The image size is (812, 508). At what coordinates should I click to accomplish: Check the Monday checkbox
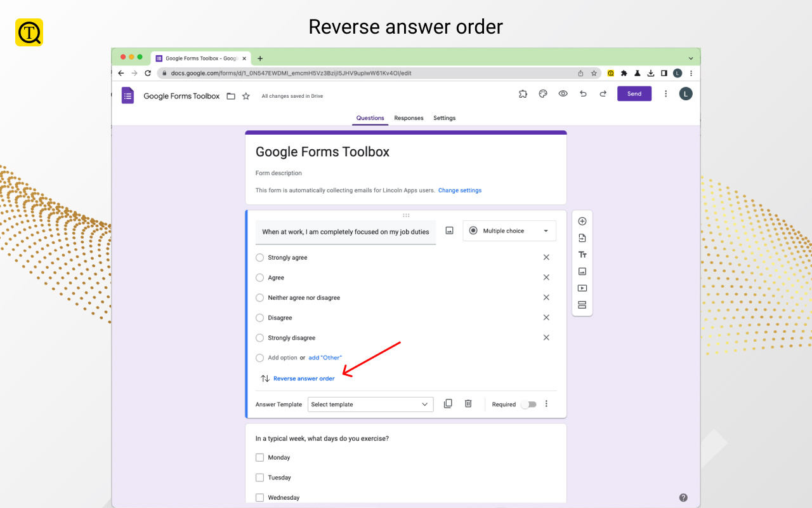(x=259, y=457)
